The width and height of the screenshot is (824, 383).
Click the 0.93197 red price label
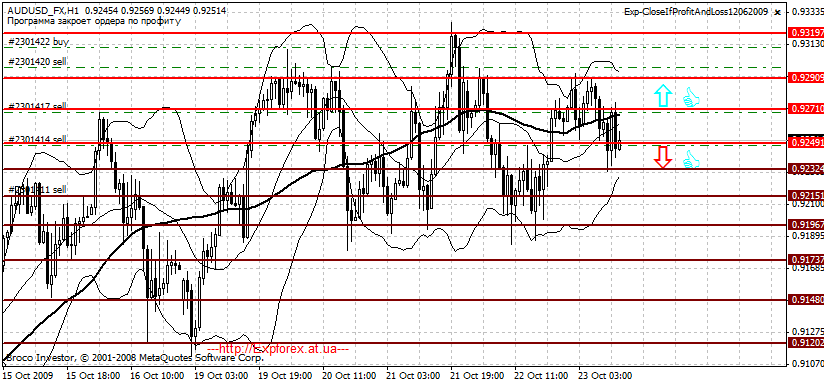(806, 33)
